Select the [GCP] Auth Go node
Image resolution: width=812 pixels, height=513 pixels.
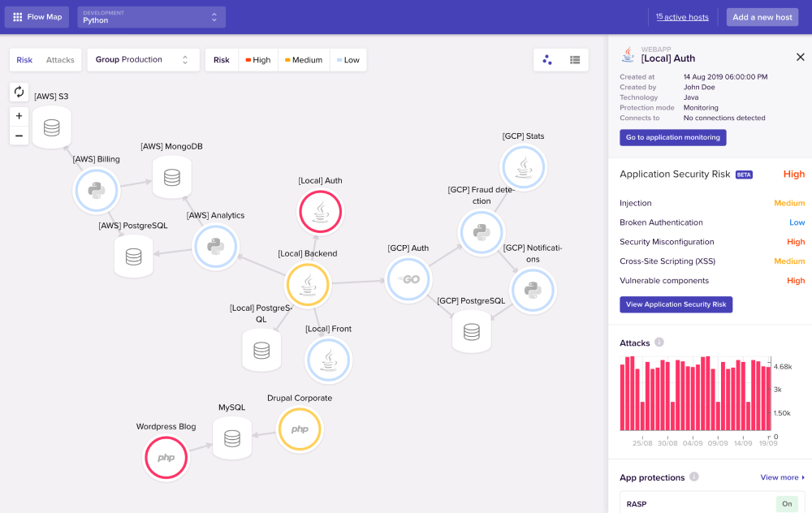(408, 279)
